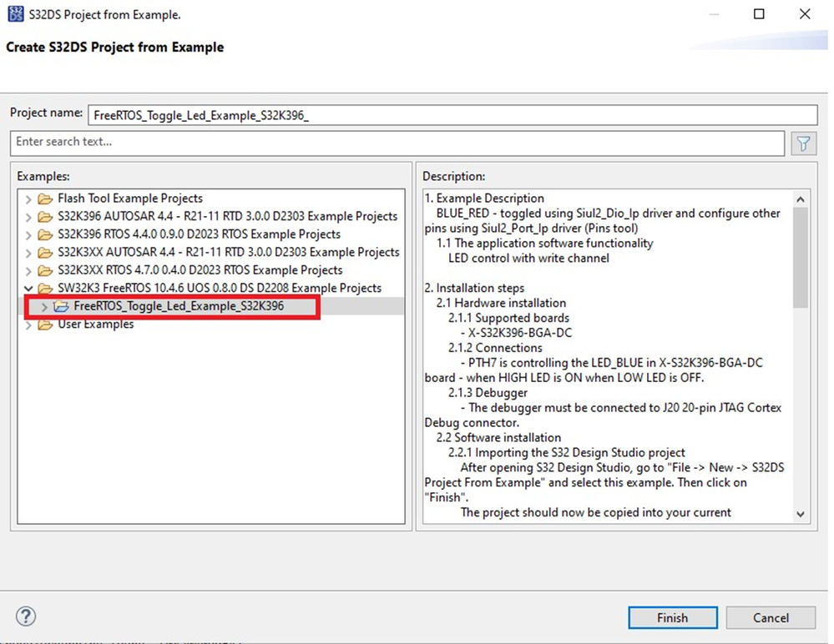
Task: Click the Enter search text field
Action: pos(397,143)
